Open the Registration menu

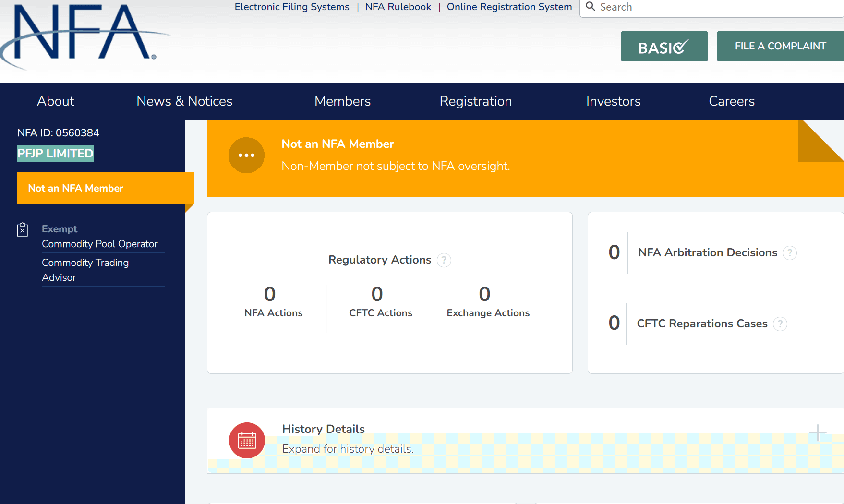[x=476, y=101]
